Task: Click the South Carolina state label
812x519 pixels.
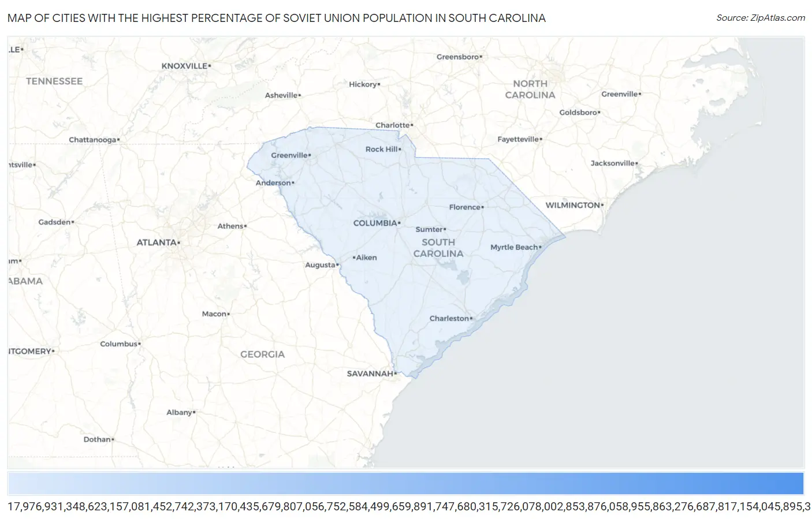Action: [x=438, y=248]
